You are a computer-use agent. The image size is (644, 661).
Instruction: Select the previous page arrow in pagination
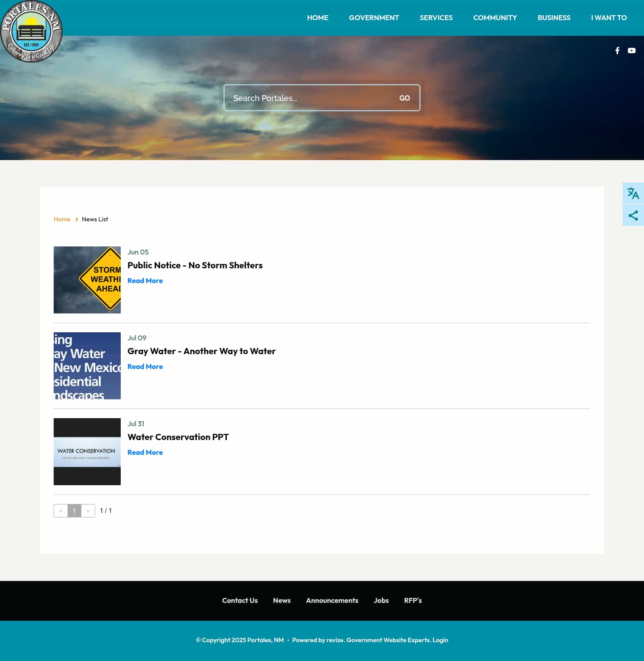pyautogui.click(x=60, y=510)
